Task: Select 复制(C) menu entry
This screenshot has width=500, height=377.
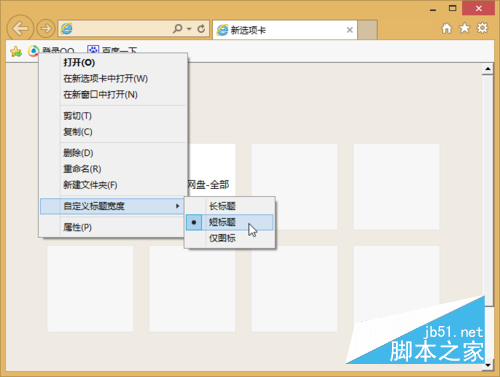Action: tap(113, 132)
